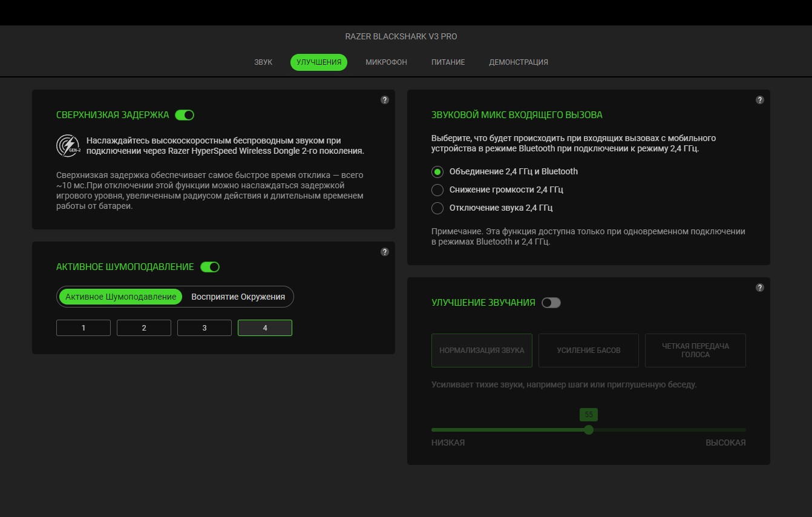Enable Улучшение звучания switch
The height and width of the screenshot is (517, 812).
pos(551,303)
